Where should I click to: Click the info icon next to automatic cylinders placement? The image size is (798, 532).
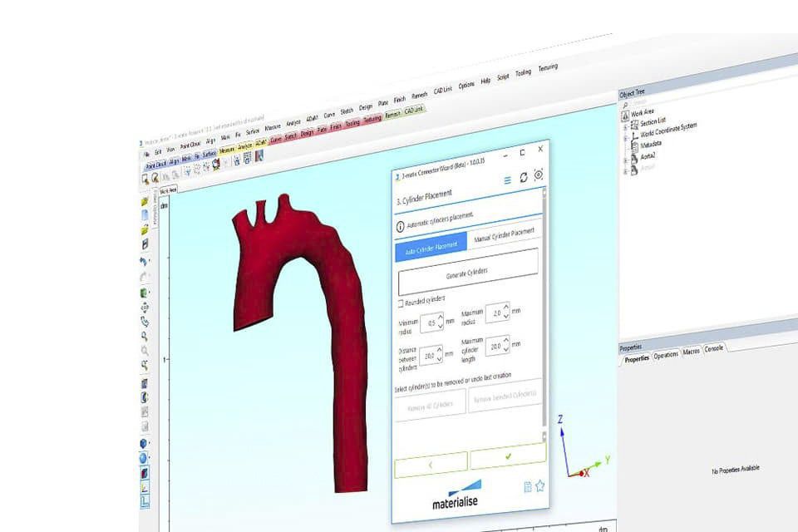tap(400, 225)
